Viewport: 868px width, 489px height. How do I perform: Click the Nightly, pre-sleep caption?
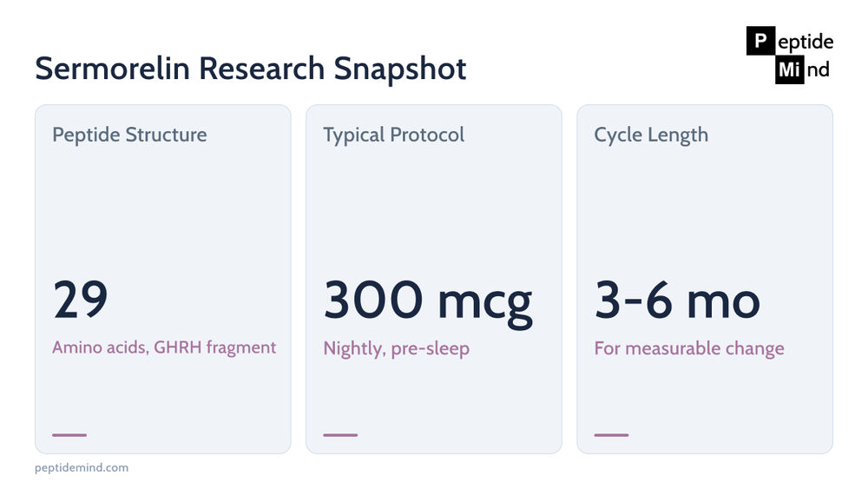pos(397,348)
